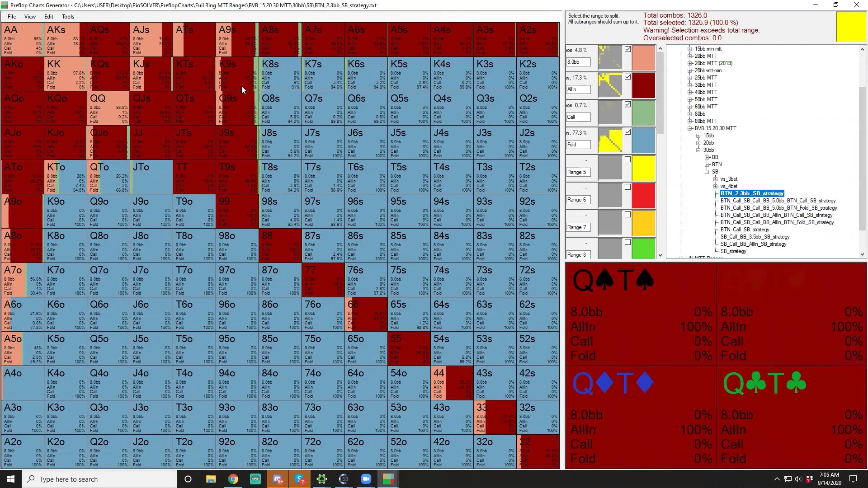Open the Edit menu
This screenshot has width=868, height=488.
coord(48,17)
